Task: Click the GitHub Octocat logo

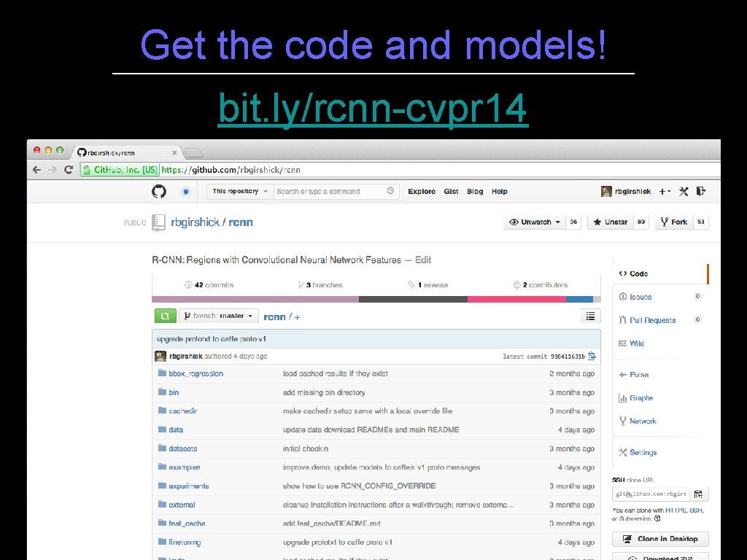Action: click(x=159, y=191)
